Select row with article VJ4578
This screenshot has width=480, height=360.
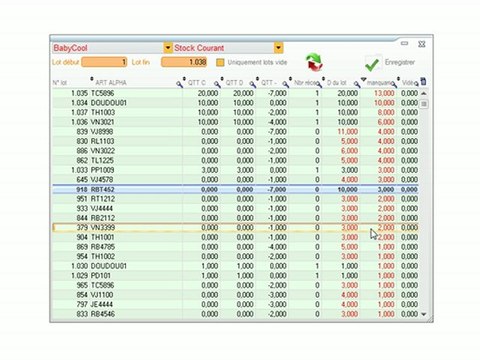coord(235,180)
